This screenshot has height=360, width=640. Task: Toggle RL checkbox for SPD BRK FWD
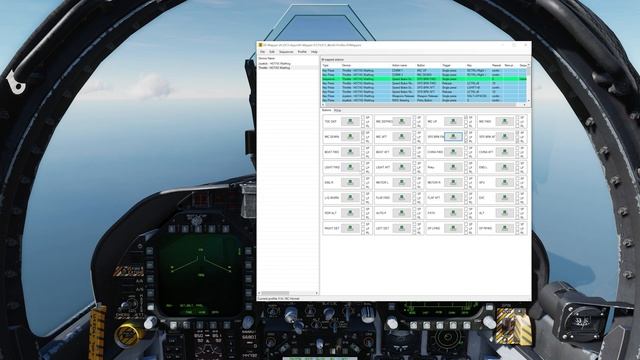click(466, 141)
